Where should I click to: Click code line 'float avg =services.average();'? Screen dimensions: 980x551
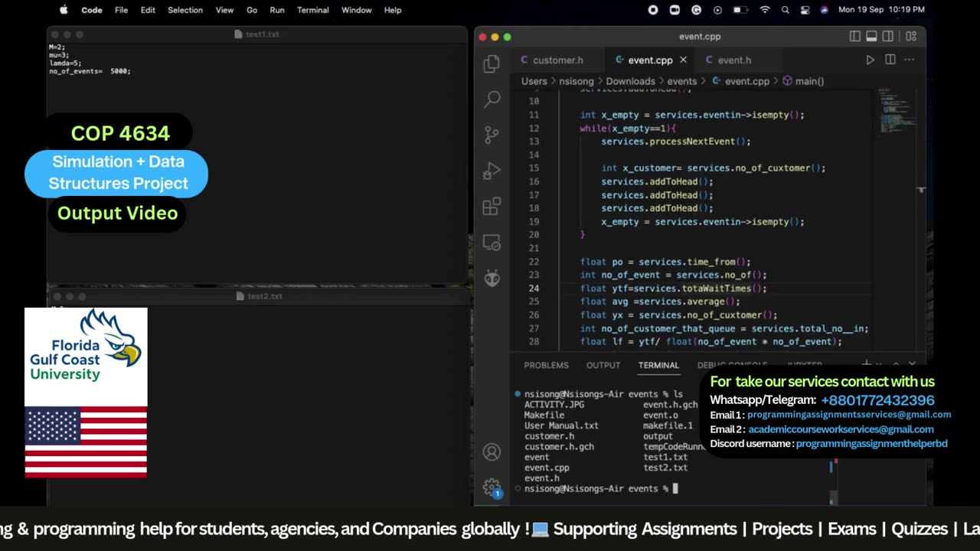[x=660, y=302]
